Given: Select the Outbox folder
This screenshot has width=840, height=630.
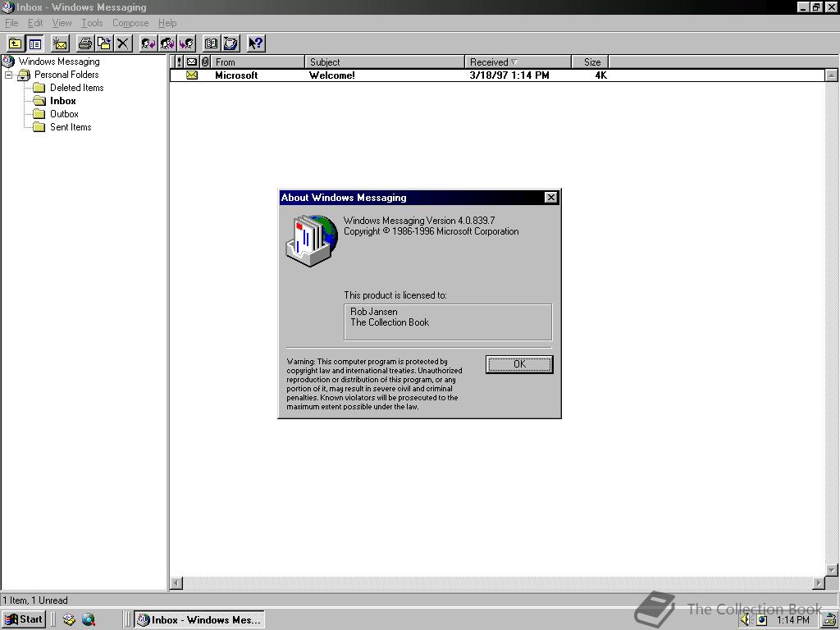Looking at the screenshot, I should pos(64,113).
